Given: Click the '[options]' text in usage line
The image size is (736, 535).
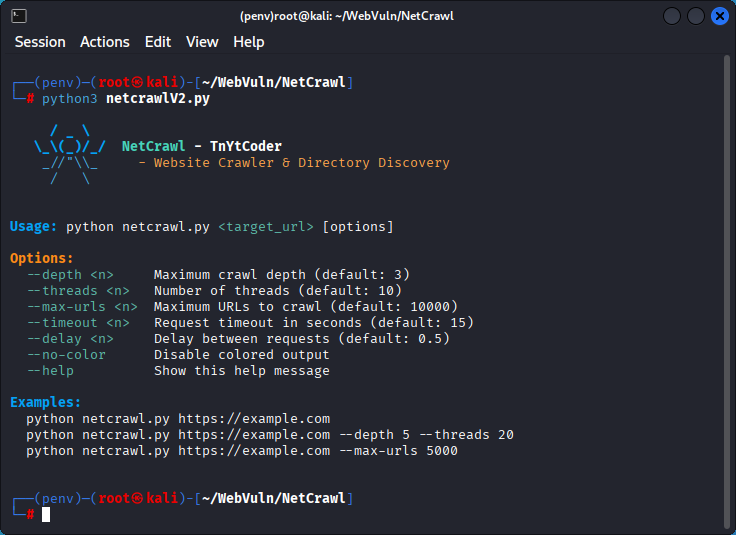Looking at the screenshot, I should coord(358,227).
